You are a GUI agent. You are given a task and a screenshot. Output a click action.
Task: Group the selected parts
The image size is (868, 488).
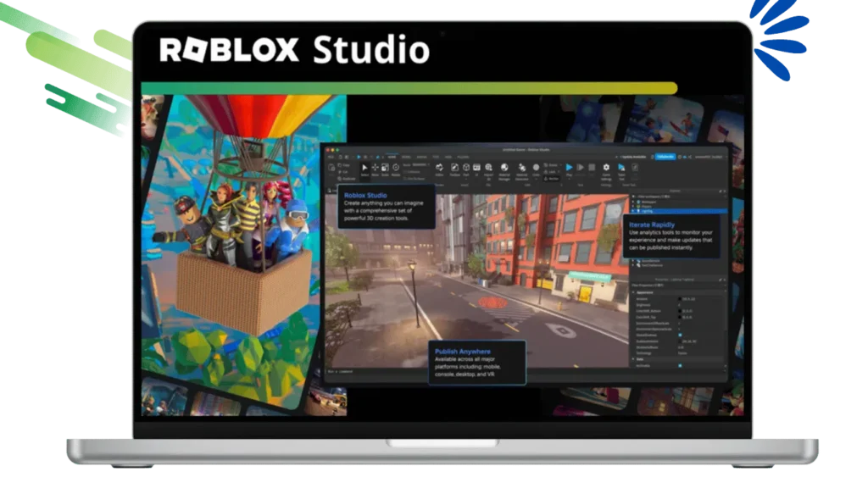(x=551, y=165)
